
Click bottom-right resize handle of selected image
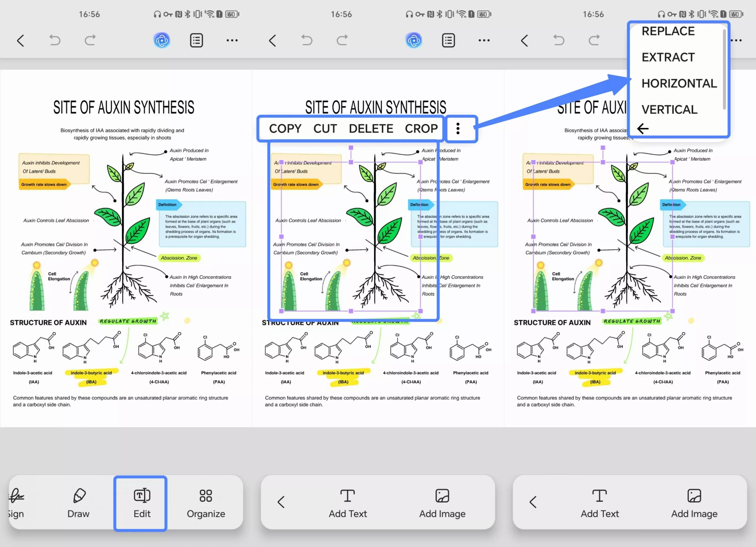[x=420, y=311]
